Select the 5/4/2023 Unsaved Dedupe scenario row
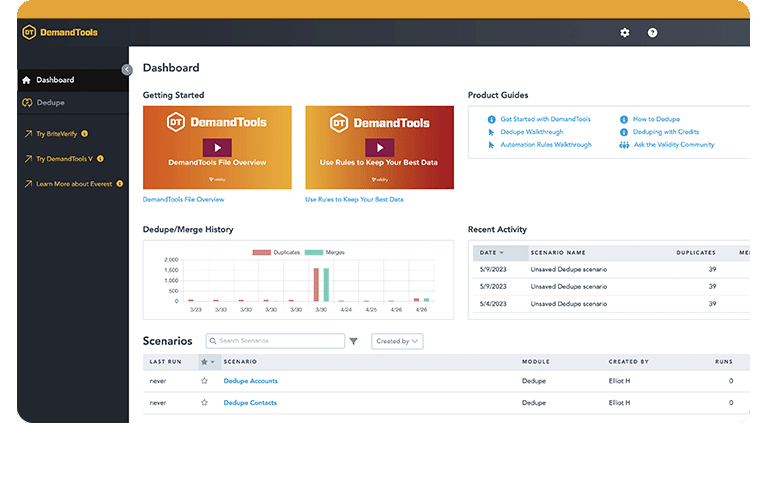Screen dimensions: 767x492 pos(611,304)
